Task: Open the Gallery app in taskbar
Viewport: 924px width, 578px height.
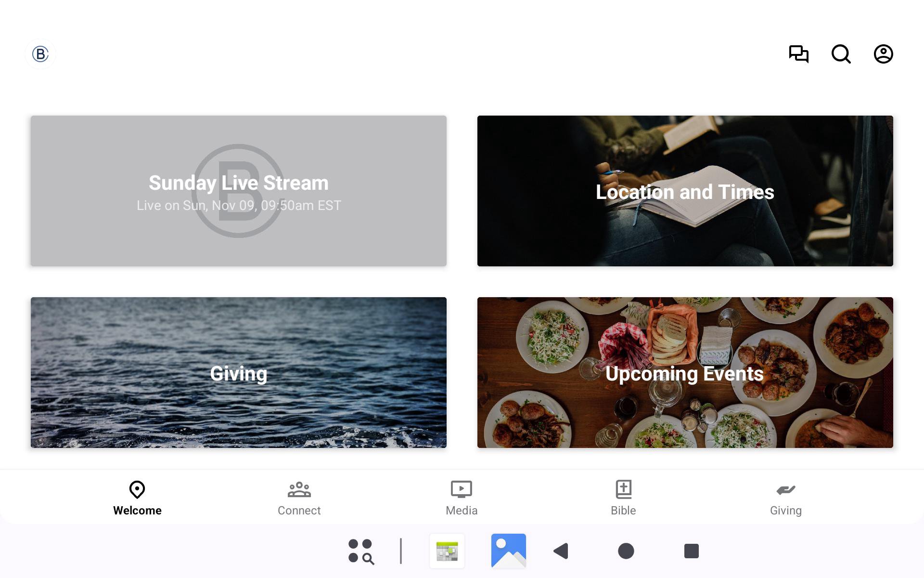Action: [x=508, y=551]
